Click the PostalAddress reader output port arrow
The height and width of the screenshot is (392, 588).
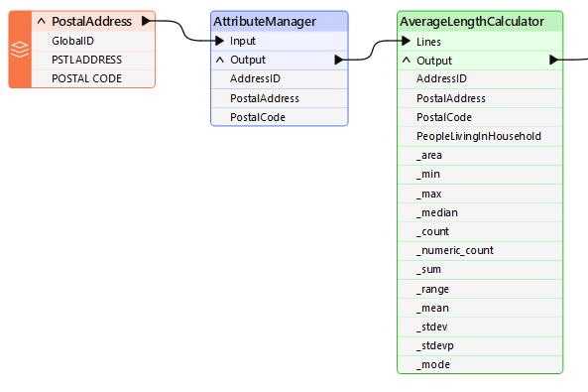[x=146, y=21]
